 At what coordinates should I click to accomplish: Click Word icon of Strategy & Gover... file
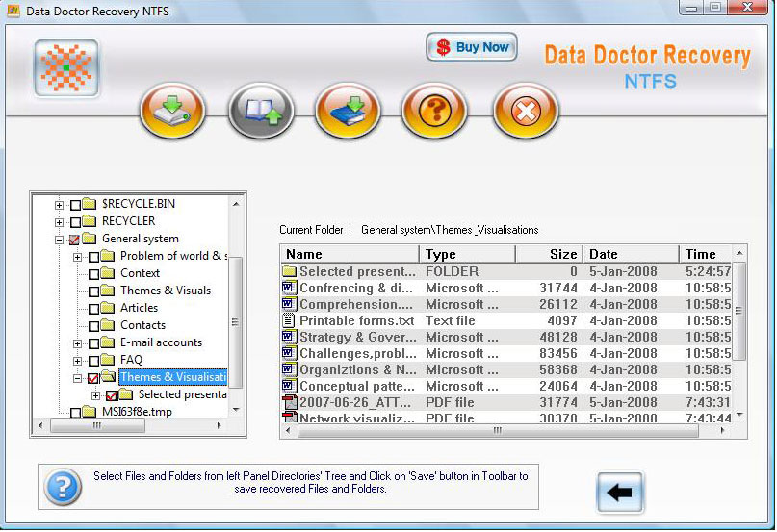coord(290,337)
